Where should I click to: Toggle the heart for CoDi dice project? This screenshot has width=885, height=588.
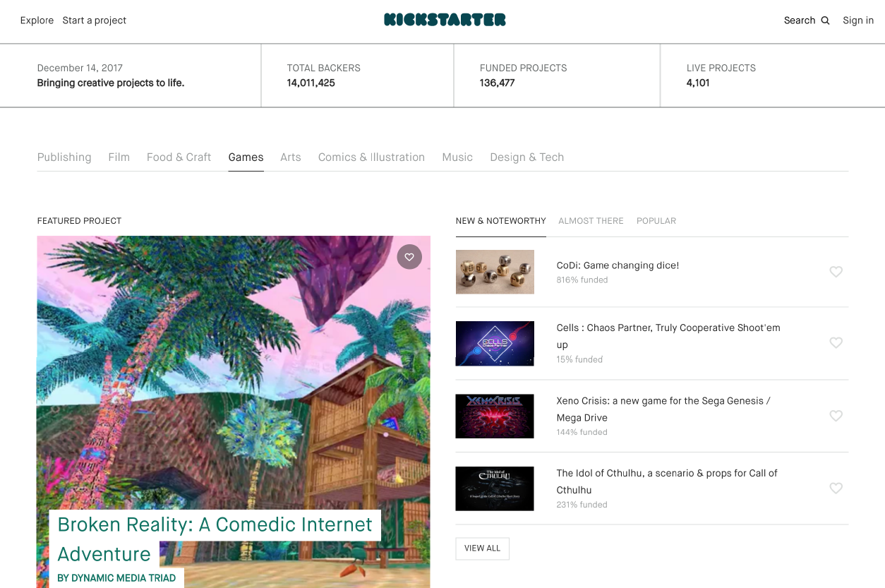click(836, 272)
